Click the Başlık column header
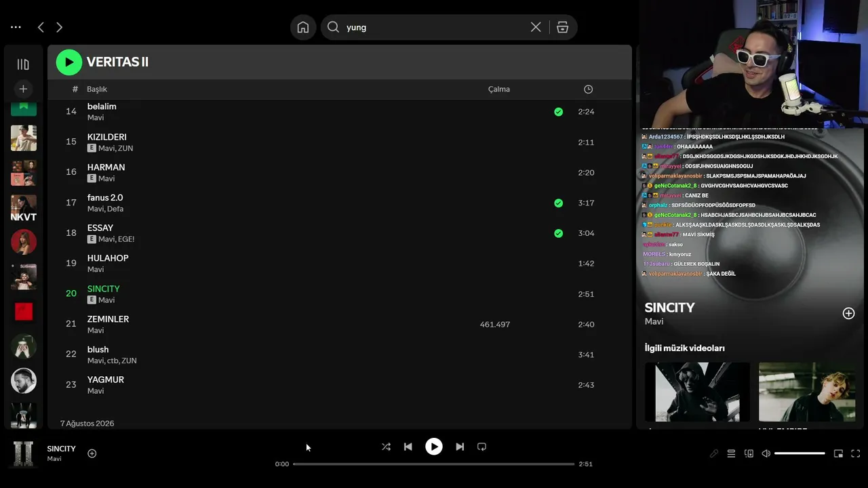Image resolution: width=868 pixels, height=488 pixels. point(97,89)
